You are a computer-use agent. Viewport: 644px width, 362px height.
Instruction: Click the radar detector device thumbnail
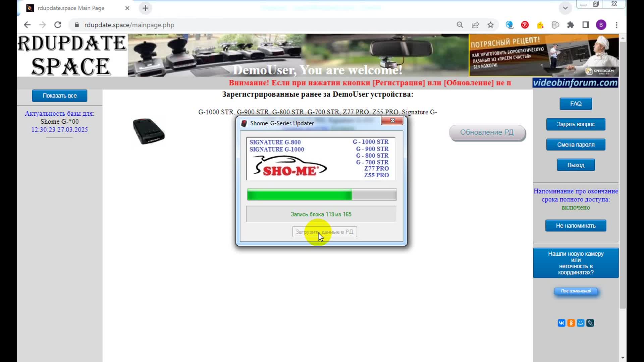[149, 131]
